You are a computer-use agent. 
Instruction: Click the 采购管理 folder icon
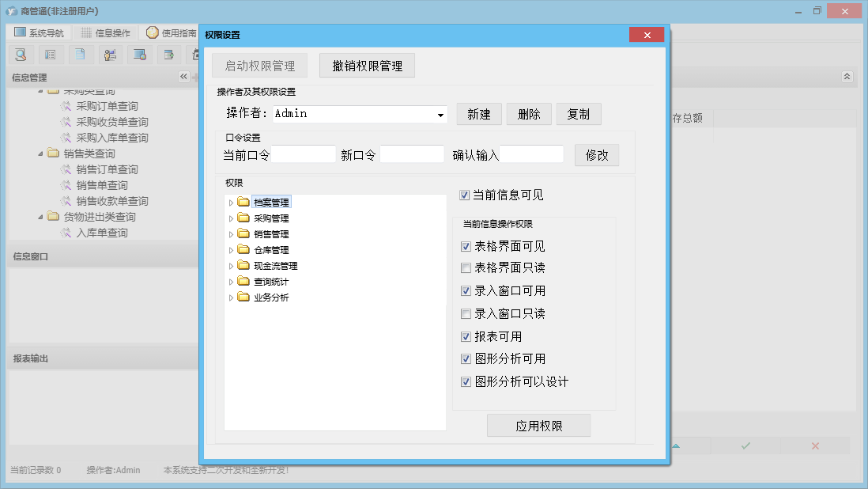point(243,218)
